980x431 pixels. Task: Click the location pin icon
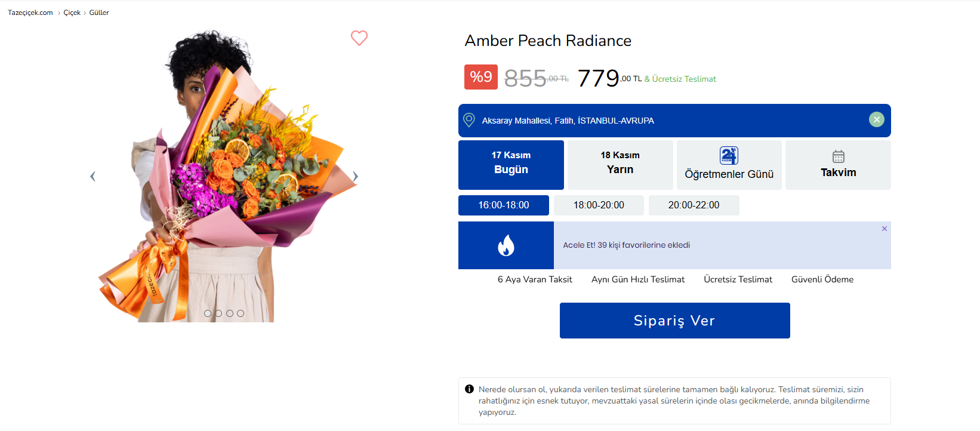coord(469,120)
